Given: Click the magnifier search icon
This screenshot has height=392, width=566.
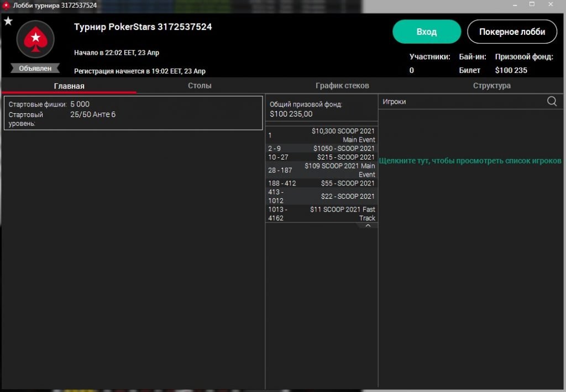Looking at the screenshot, I should (552, 101).
